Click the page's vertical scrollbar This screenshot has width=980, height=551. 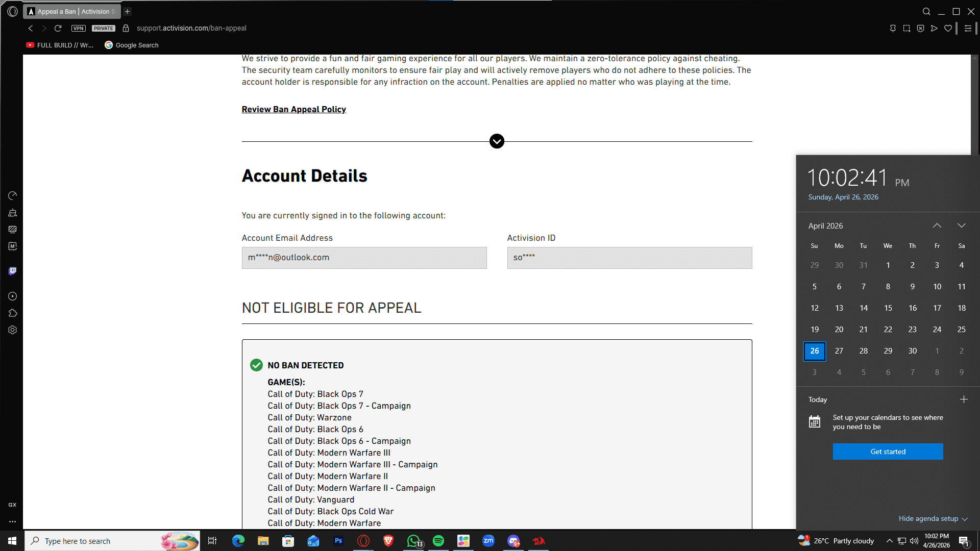point(975,102)
